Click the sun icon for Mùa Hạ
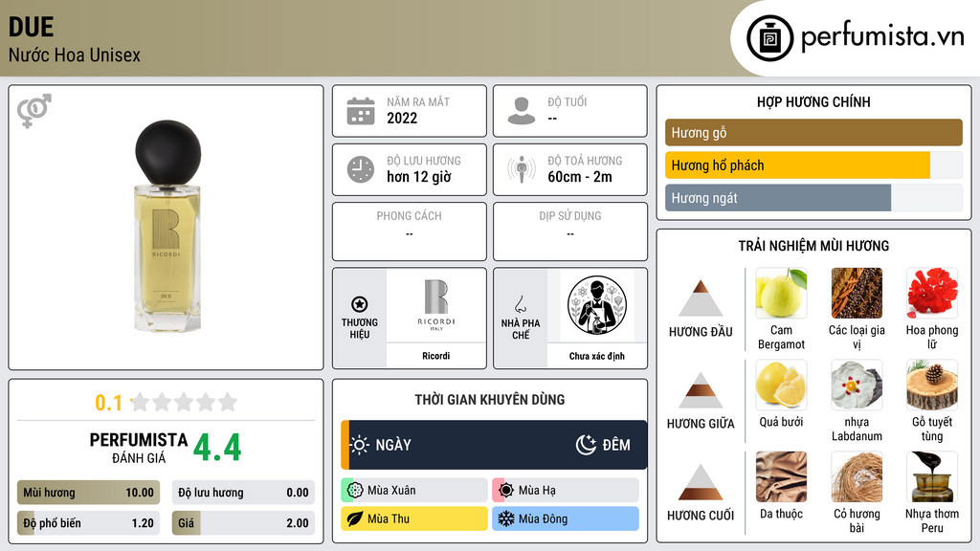Viewport: 980px width, 551px height. 506,491
